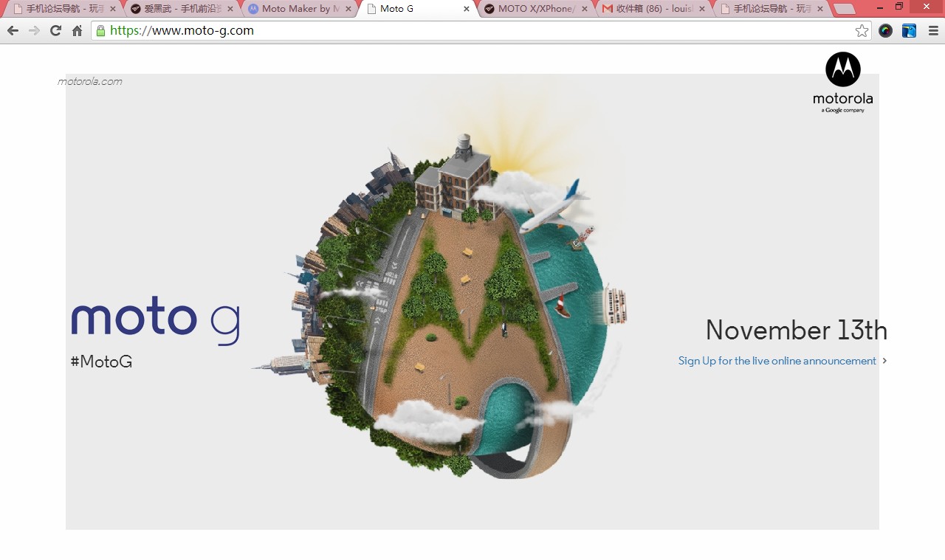The width and height of the screenshot is (945, 560).
Task: Close the Moto Maker tab
Action: point(348,9)
